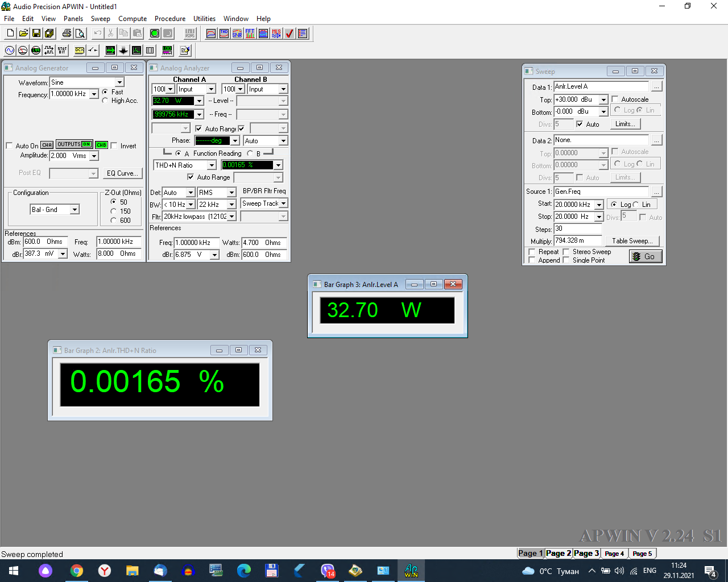The image size is (728, 582).
Task: Open the Graph panel toolbar icon
Action: pyautogui.click(x=136, y=51)
